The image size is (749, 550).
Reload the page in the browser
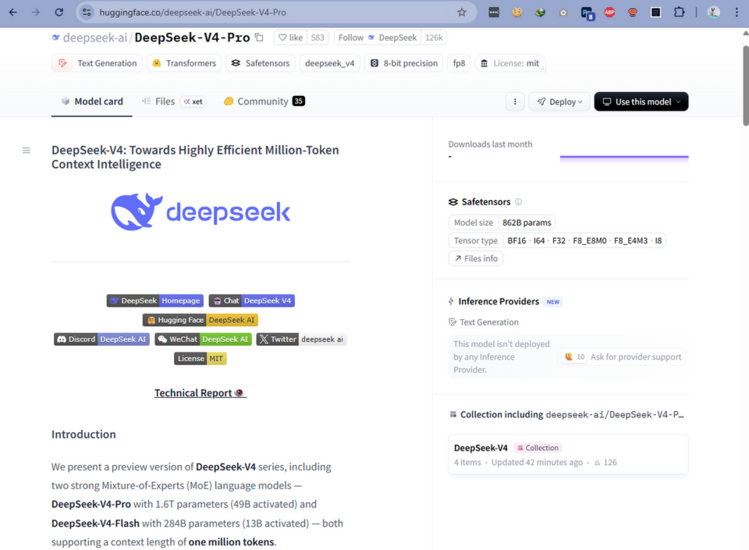[x=59, y=12]
